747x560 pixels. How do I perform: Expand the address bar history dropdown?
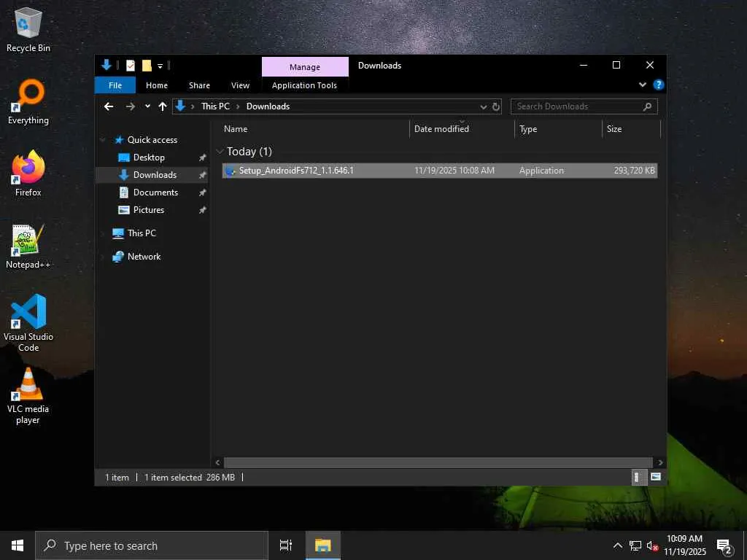pos(483,106)
